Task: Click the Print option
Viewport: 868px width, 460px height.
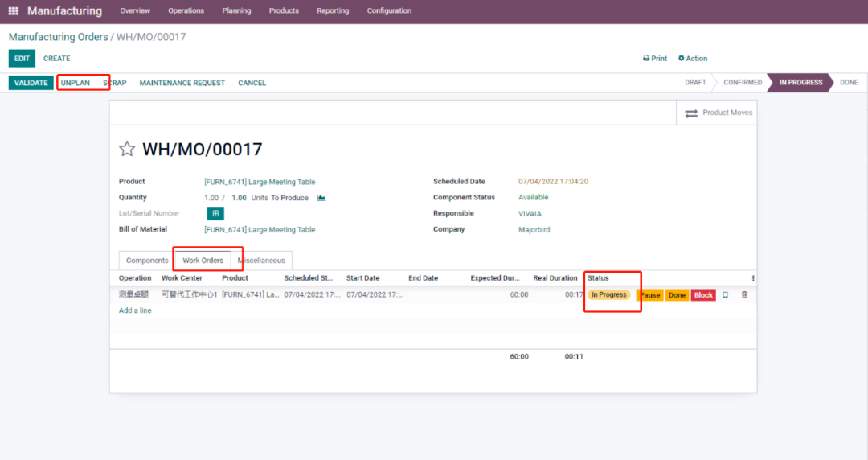Action: 655,59
